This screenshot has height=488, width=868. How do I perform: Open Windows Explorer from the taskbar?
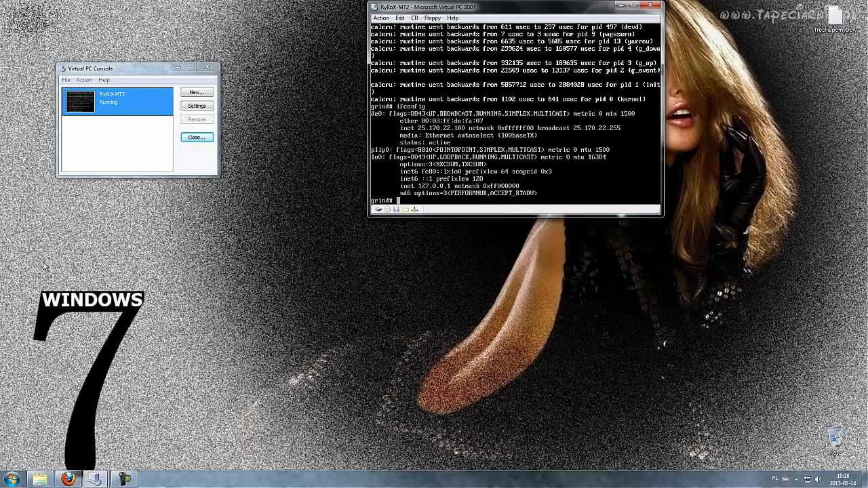click(40, 479)
